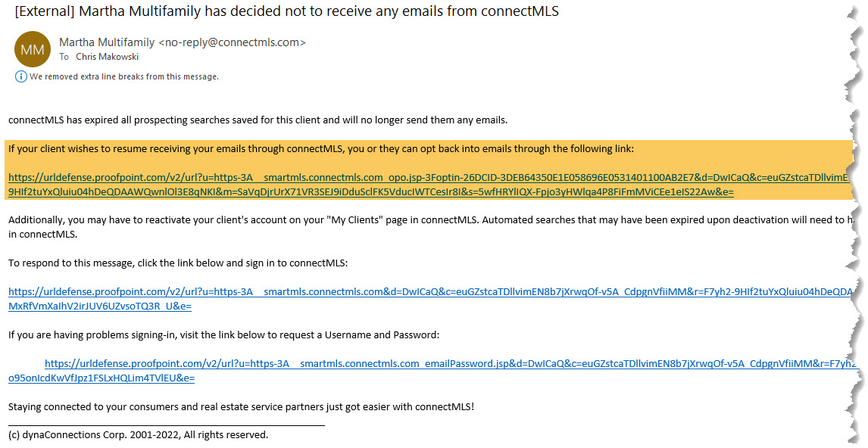Click the info icon beside line breaks notice
Screen dimensions: 868x448
[20, 77]
